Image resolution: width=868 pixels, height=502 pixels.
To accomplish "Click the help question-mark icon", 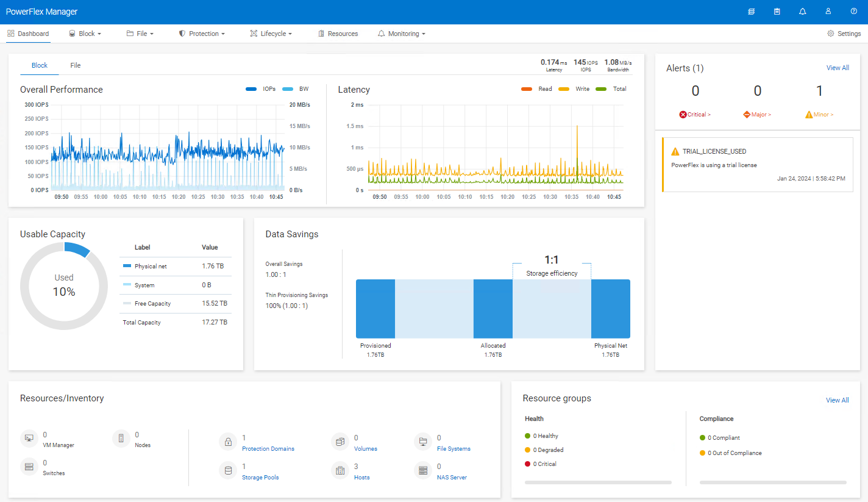I will click(x=853, y=11).
